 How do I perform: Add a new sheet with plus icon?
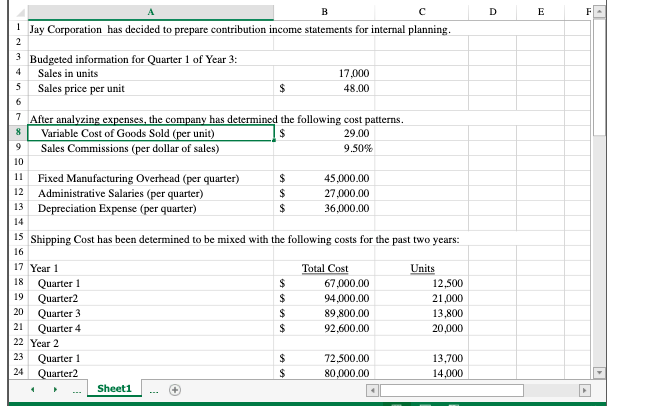tap(175, 390)
